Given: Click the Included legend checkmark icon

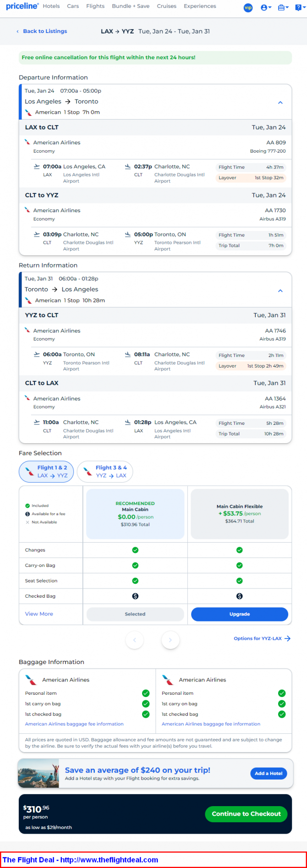Looking at the screenshot, I should pos(27,505).
